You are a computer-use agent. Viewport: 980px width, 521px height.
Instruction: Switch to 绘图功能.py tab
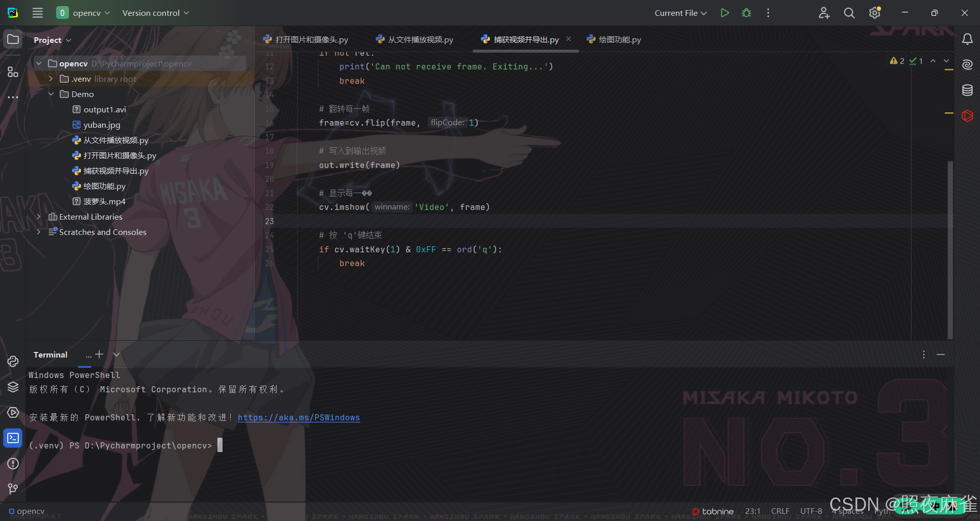(x=614, y=39)
